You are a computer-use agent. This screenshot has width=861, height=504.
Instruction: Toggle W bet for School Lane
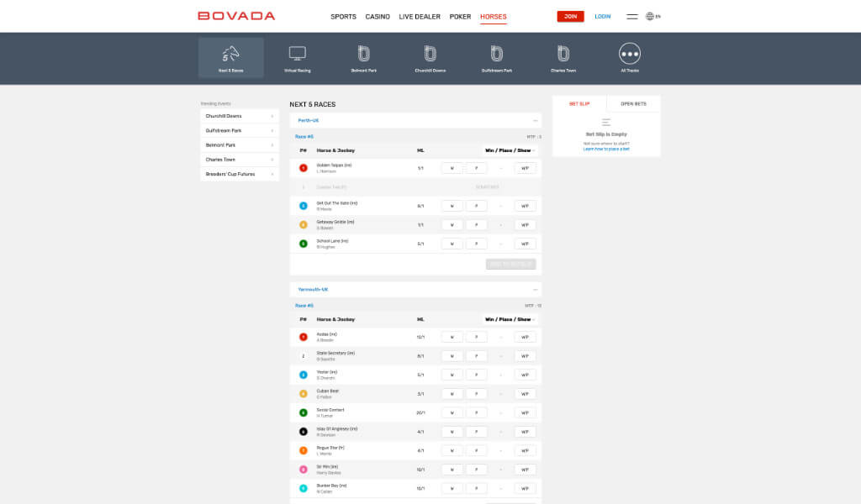(452, 244)
